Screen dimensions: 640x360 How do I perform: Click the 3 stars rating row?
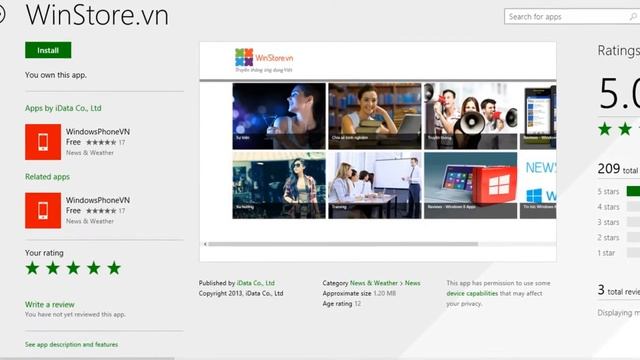tap(618, 222)
